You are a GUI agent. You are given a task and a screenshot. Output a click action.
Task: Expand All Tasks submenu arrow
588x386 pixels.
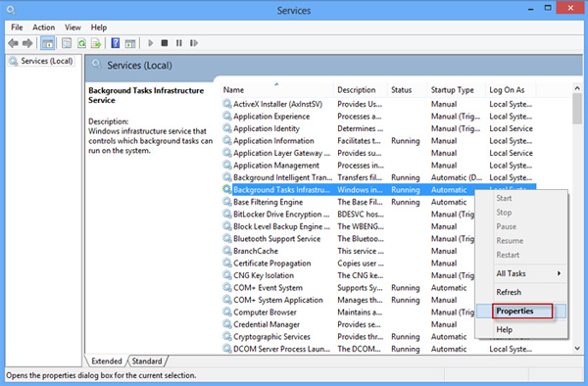[559, 273]
